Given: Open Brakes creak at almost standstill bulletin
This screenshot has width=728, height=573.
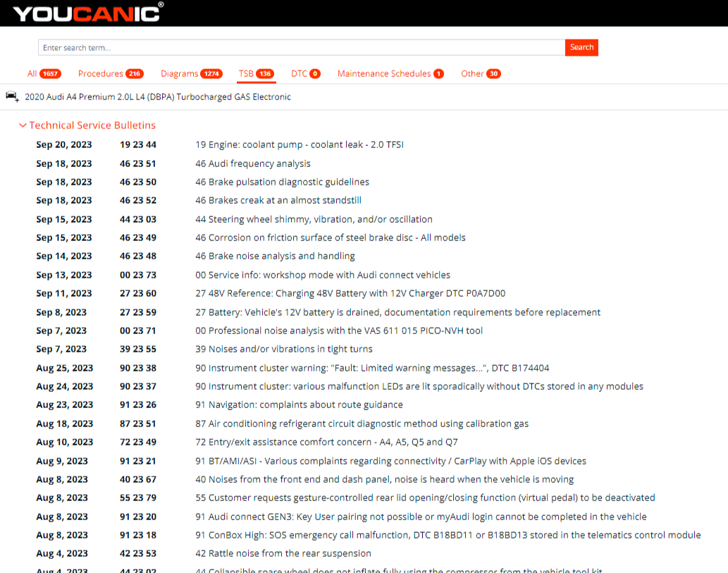Looking at the screenshot, I should [x=278, y=201].
